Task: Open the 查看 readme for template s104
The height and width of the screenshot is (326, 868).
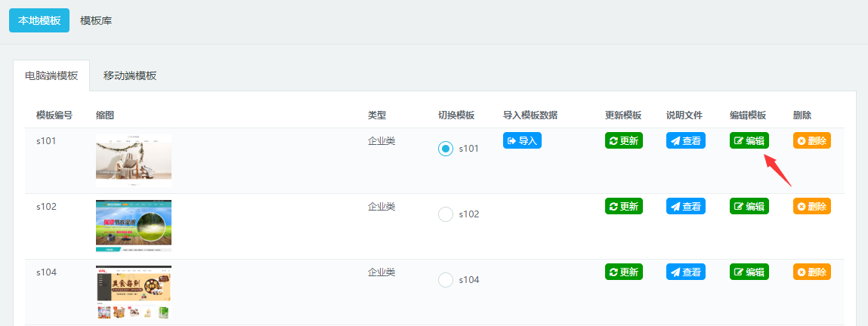Action: pyautogui.click(x=685, y=272)
